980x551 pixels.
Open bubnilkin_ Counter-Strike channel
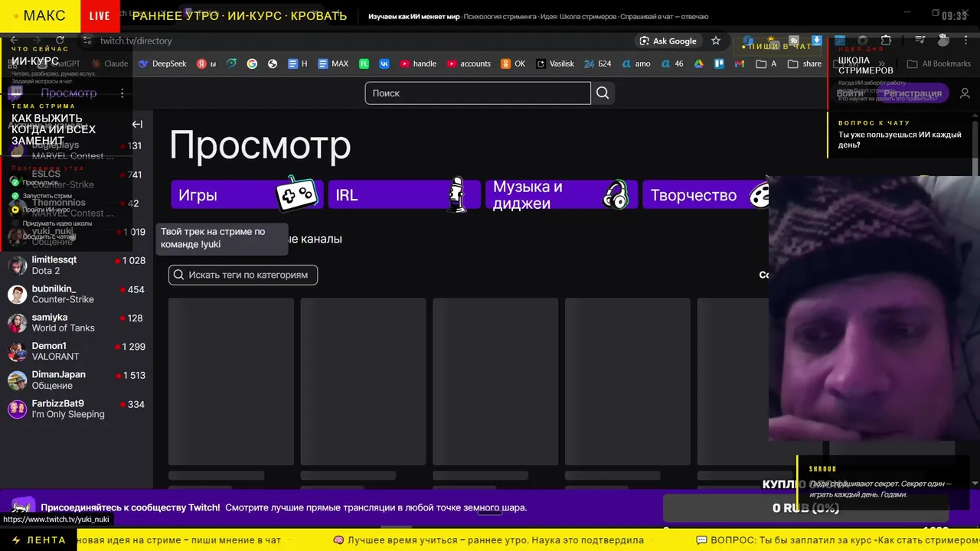pyautogui.click(x=77, y=294)
